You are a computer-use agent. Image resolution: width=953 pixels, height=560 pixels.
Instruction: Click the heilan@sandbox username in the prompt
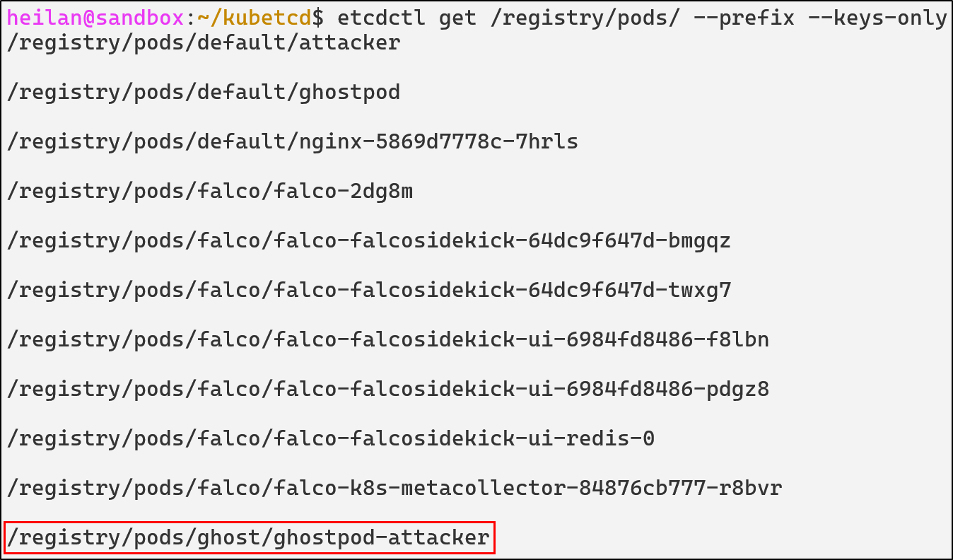95,18
